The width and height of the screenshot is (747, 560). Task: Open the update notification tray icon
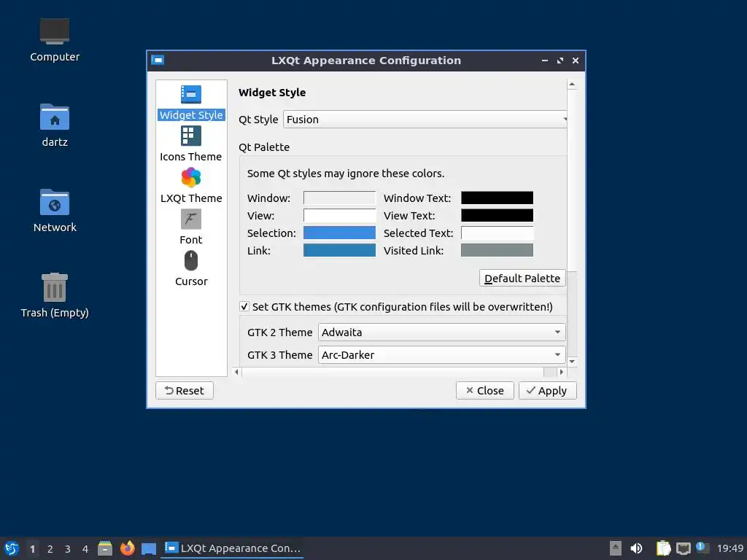point(703,548)
